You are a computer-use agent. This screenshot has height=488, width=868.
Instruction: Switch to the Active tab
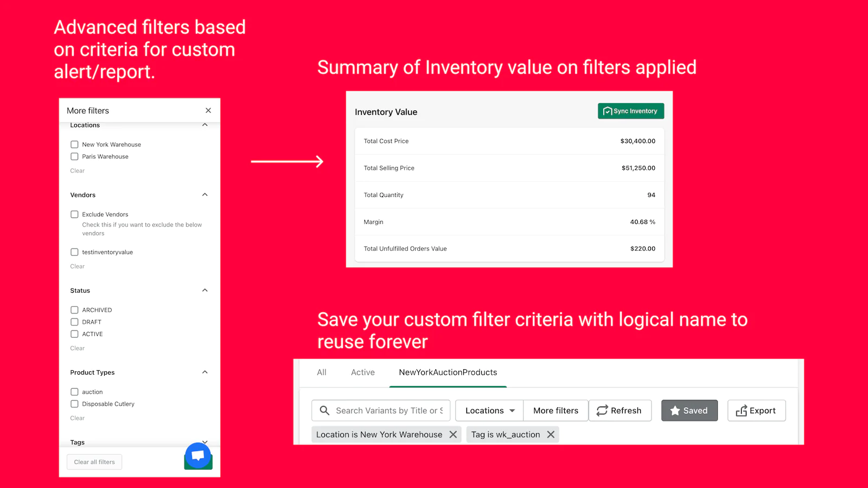[362, 373]
